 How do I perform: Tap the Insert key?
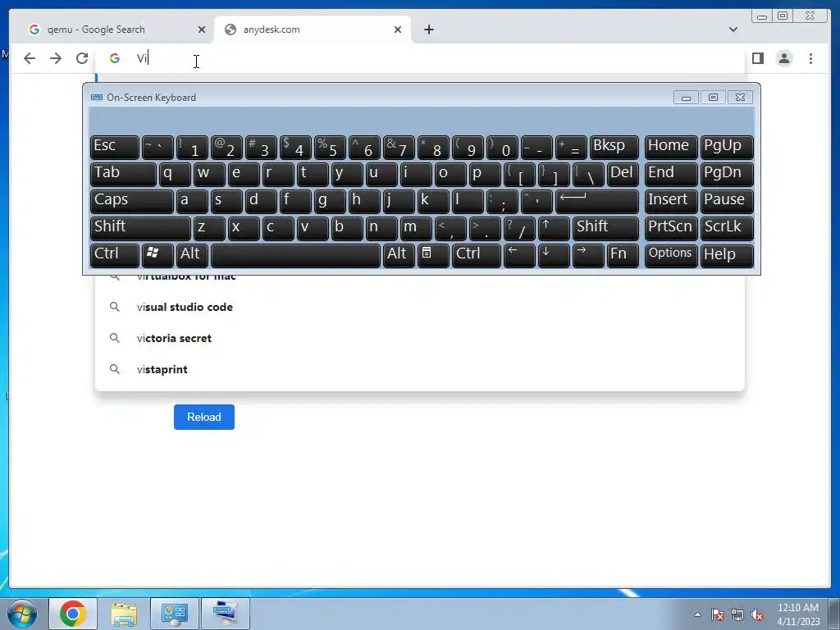coord(671,201)
